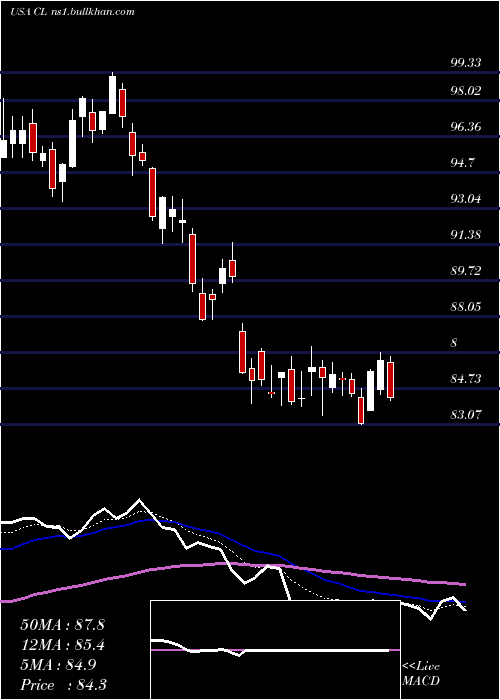The height and width of the screenshot is (700, 500).
Task: Click the 88.05 price level label
Action: pyautogui.click(x=466, y=307)
